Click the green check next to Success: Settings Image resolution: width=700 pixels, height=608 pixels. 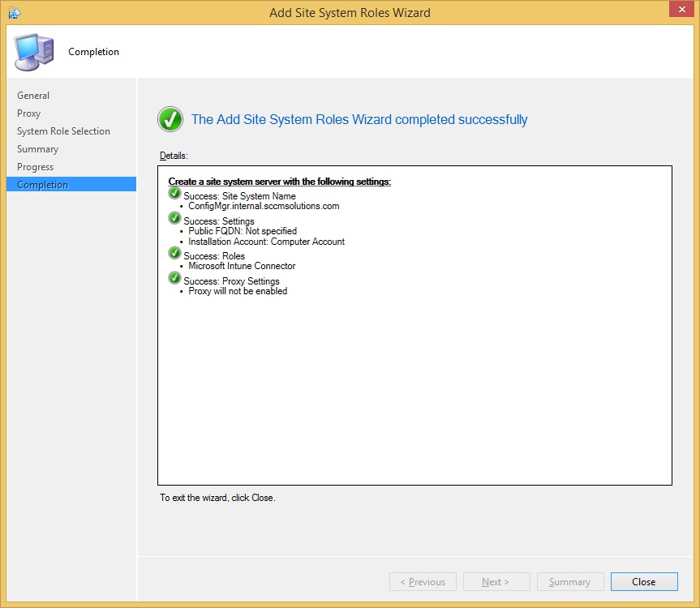coord(174,219)
